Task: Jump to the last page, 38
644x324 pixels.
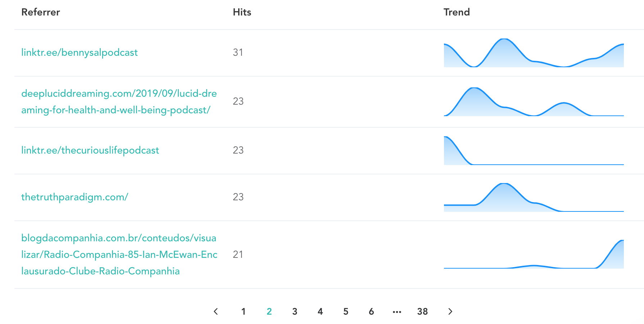Action: (422, 311)
